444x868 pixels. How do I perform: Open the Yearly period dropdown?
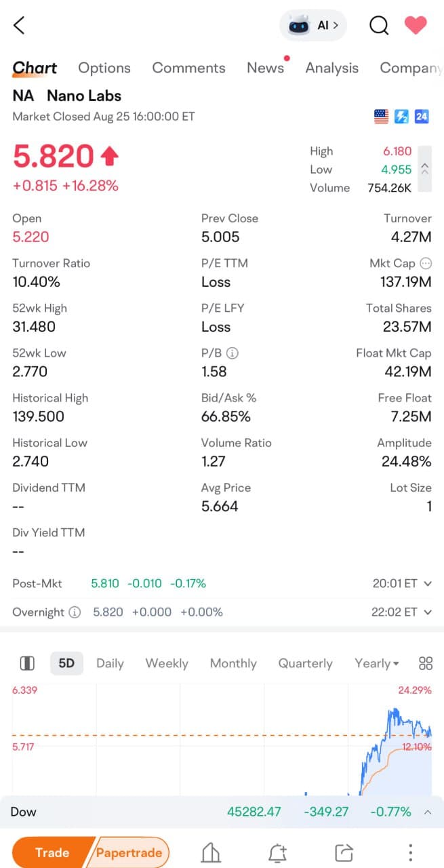[377, 663]
